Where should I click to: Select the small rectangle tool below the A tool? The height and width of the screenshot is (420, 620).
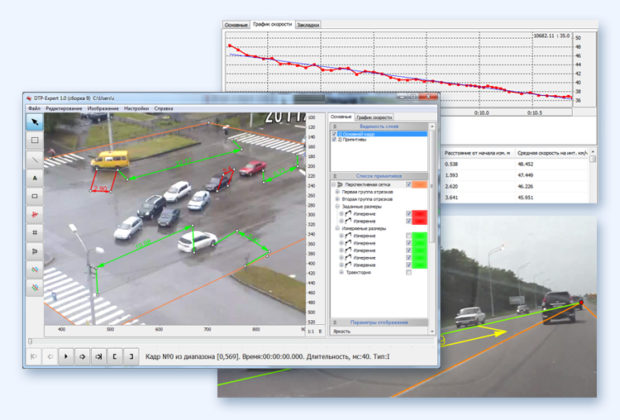pyautogui.click(x=35, y=196)
